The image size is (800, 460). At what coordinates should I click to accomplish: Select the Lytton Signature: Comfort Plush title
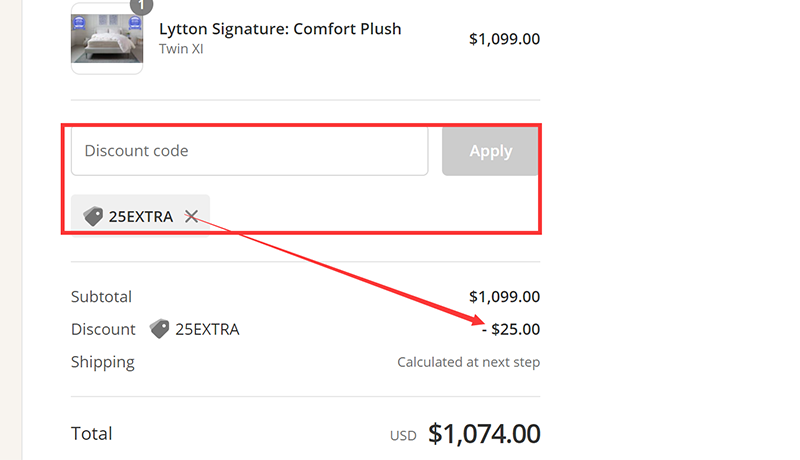coord(280,29)
